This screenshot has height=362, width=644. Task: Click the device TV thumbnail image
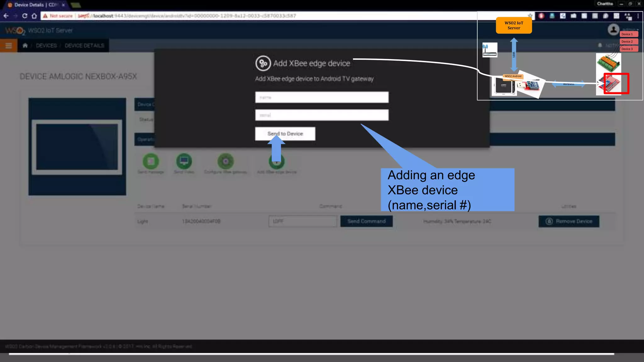tap(77, 147)
